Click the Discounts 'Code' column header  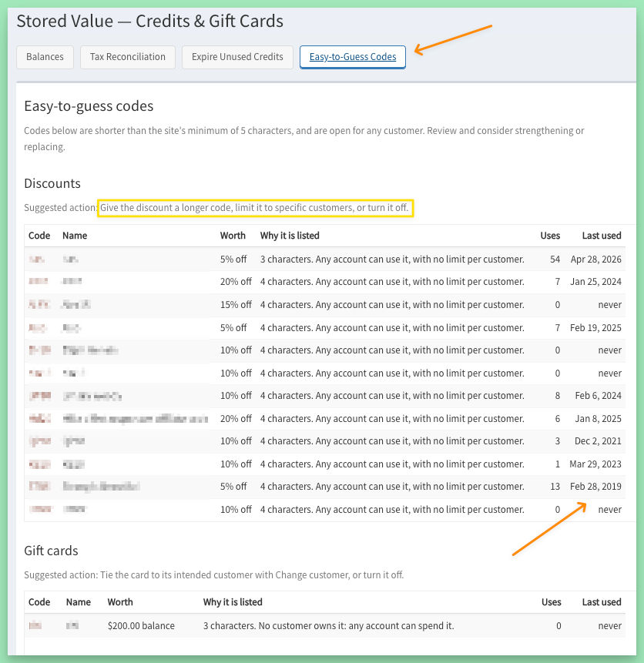[x=39, y=236]
